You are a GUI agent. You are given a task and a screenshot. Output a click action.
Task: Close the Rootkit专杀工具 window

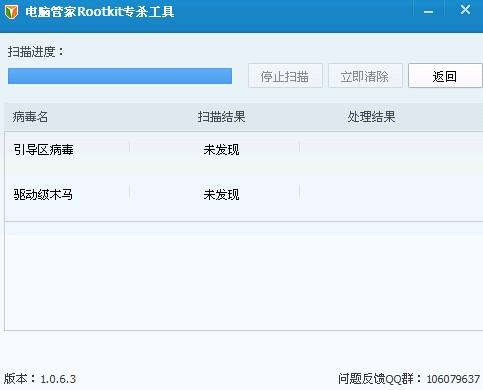coord(465,10)
